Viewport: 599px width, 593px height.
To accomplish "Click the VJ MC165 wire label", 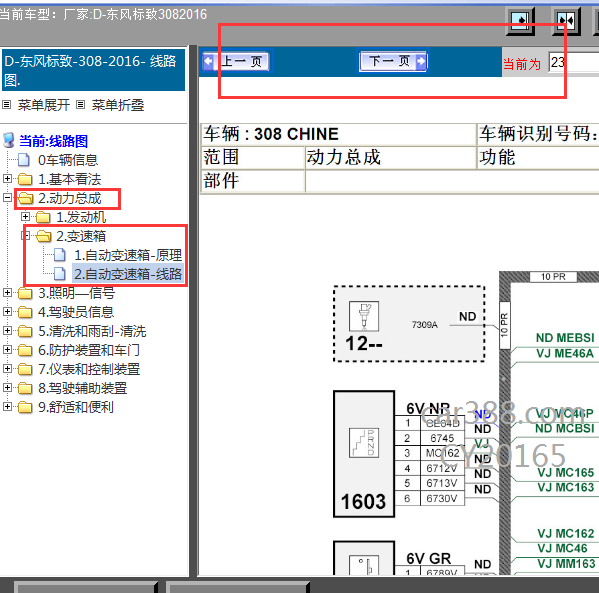I will tap(565, 473).
